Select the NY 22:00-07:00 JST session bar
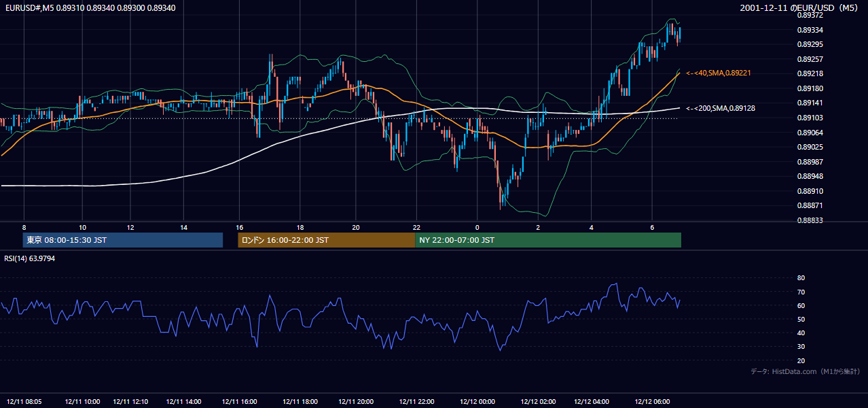The width and height of the screenshot is (868, 408). click(x=548, y=240)
